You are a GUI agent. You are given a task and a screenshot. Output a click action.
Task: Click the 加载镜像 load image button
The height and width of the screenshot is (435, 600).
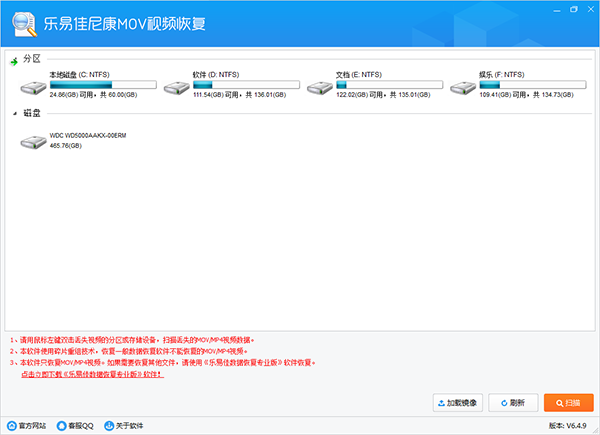click(x=458, y=402)
